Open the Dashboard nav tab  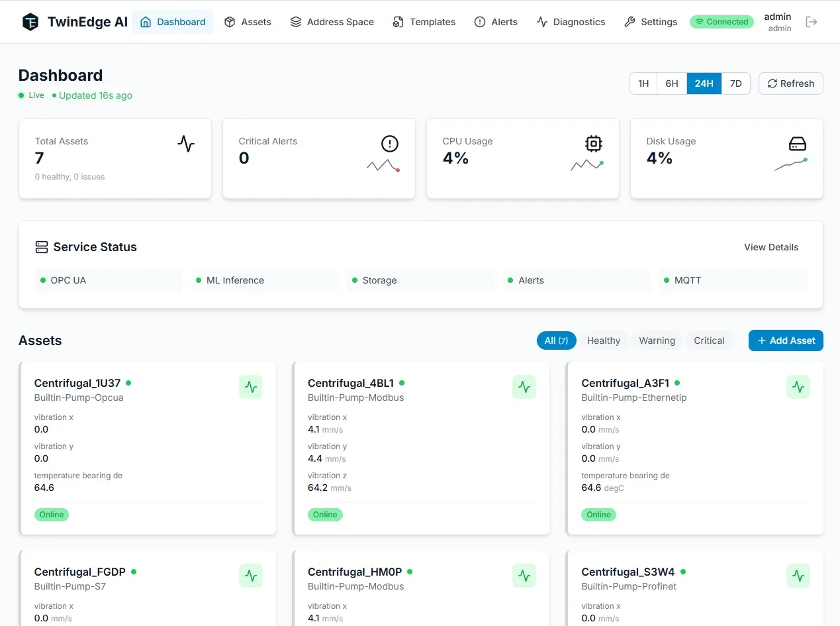[x=173, y=22]
